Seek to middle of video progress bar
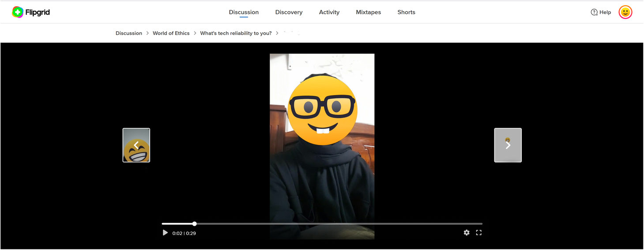This screenshot has height=250, width=644. pyautogui.click(x=322, y=224)
